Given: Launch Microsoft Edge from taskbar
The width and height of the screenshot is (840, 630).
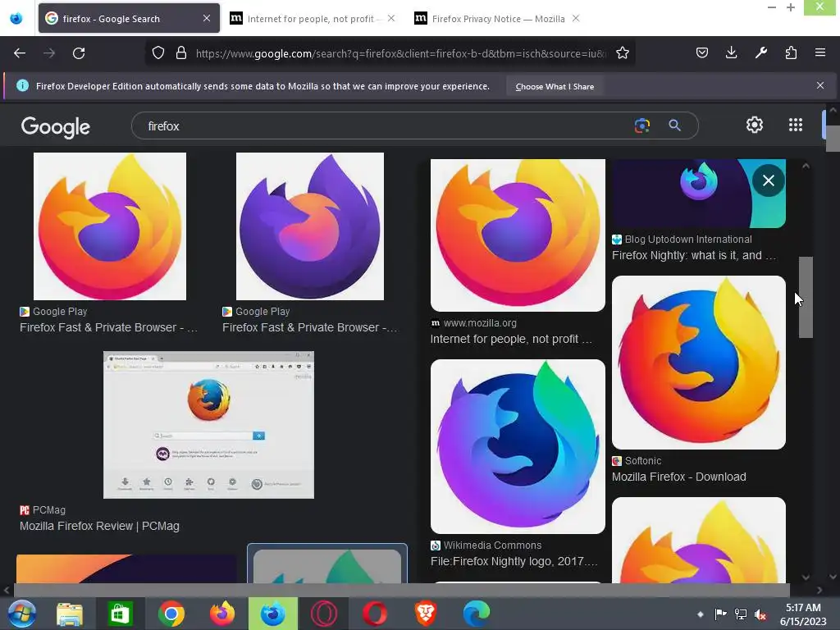Looking at the screenshot, I should pos(477,614).
